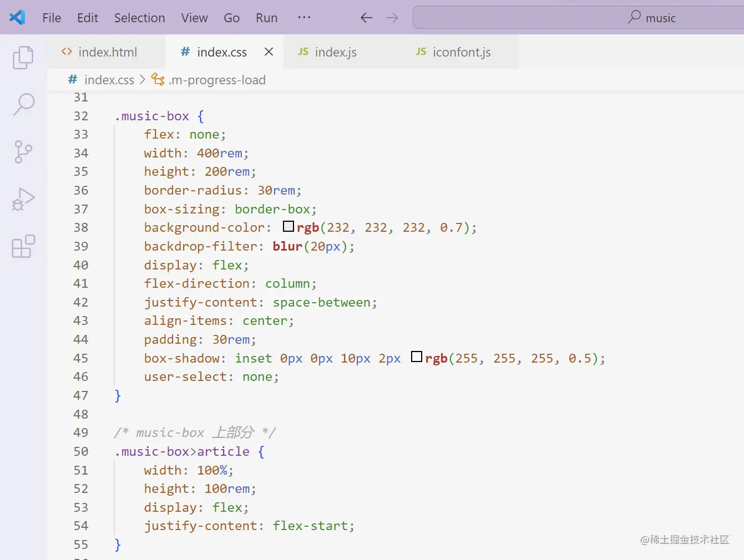Open the Run and Debug view
This screenshot has width=744, height=560.
point(23,198)
